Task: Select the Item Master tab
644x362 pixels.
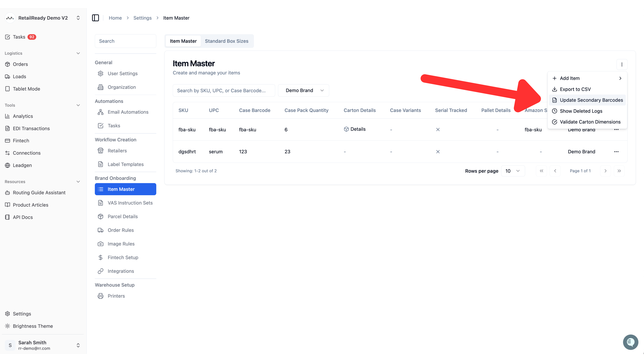Action: tap(183, 41)
